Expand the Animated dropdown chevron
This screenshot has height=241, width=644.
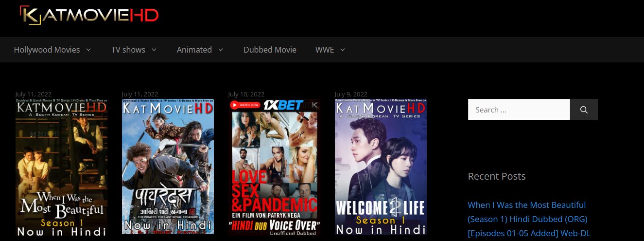click(221, 50)
